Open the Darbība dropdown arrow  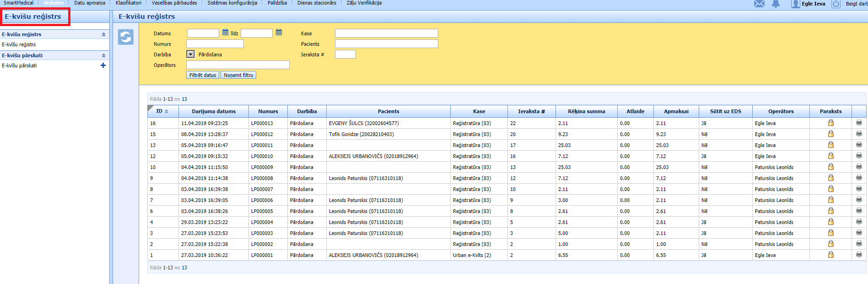point(191,55)
